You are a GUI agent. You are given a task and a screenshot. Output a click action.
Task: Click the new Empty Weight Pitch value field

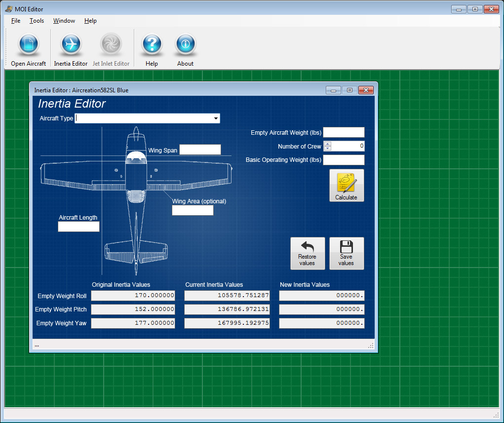pyautogui.click(x=322, y=309)
